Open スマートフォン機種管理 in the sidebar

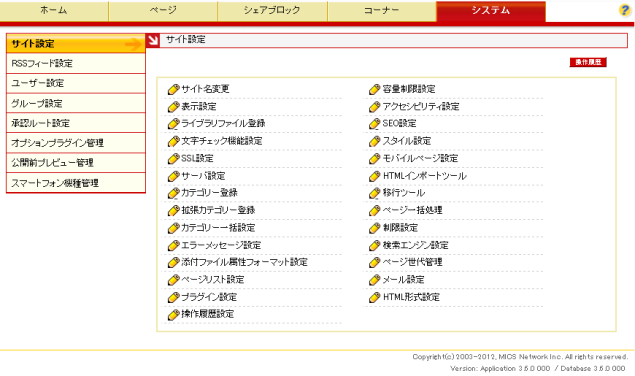click(x=76, y=183)
